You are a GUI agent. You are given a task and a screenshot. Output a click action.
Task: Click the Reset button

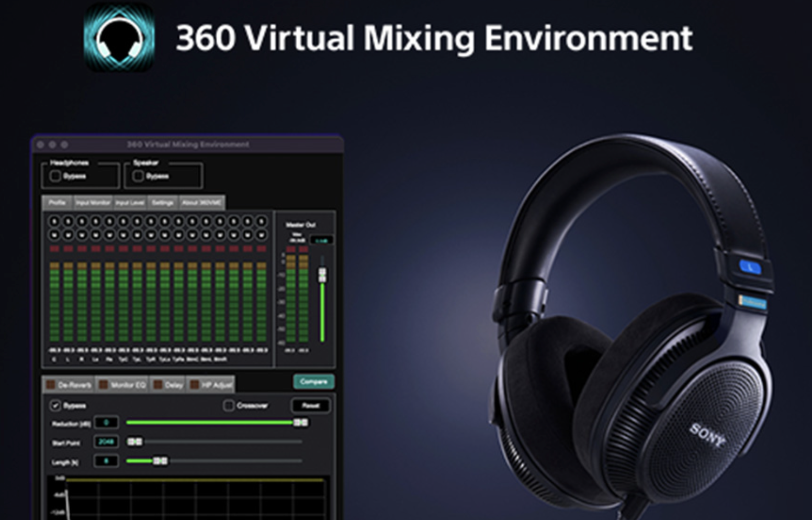[x=310, y=405]
